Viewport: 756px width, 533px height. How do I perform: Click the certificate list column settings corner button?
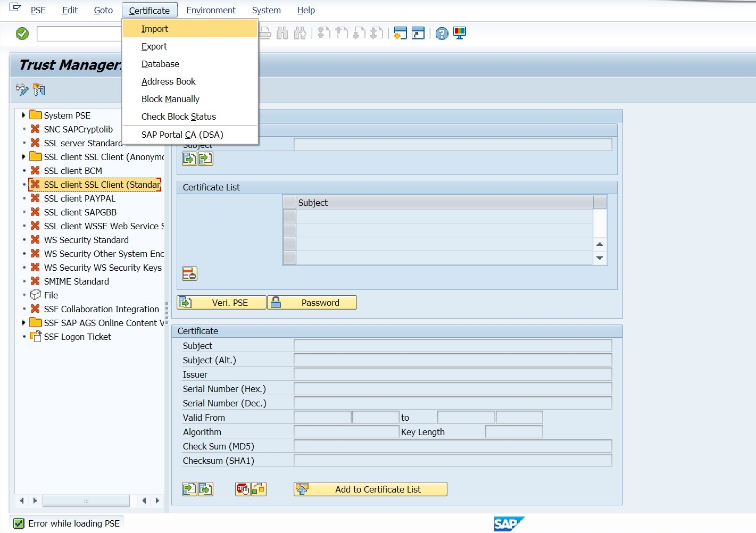600,203
